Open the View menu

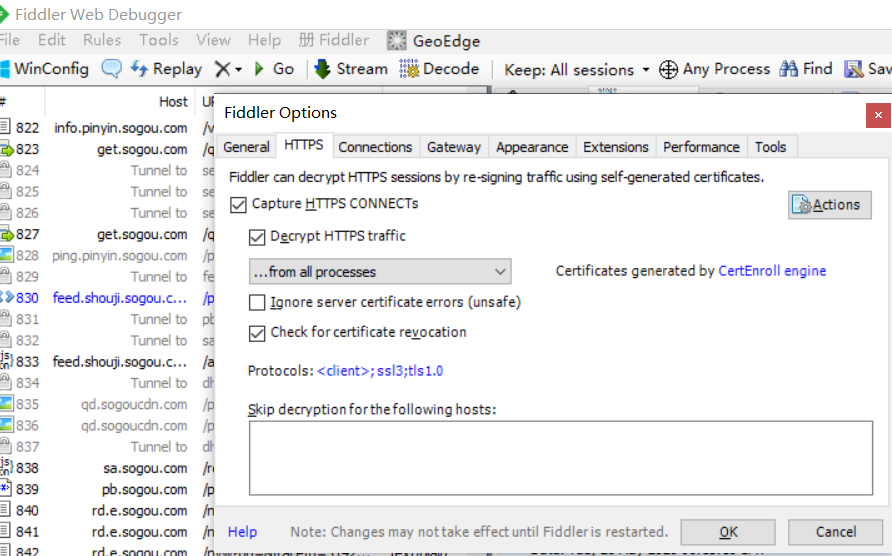click(213, 40)
